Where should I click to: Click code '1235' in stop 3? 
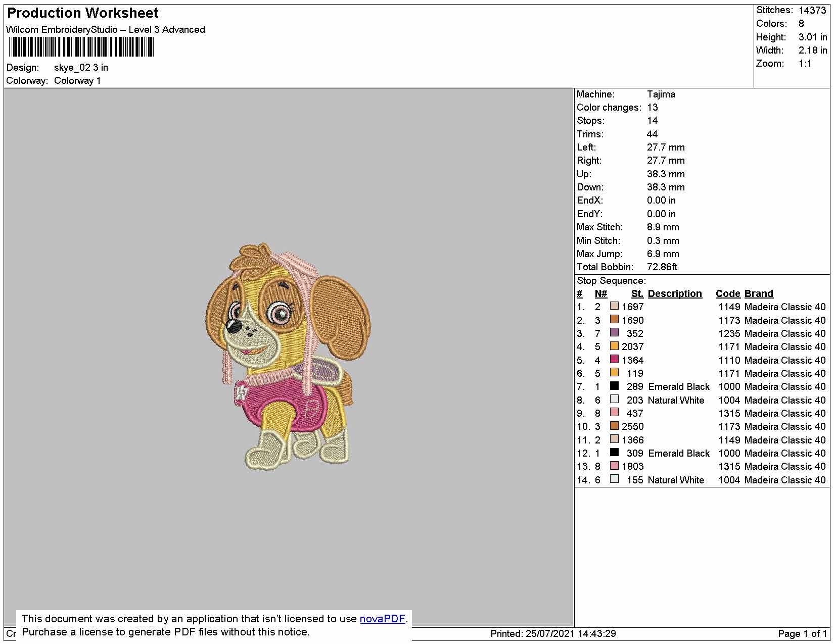[729, 334]
